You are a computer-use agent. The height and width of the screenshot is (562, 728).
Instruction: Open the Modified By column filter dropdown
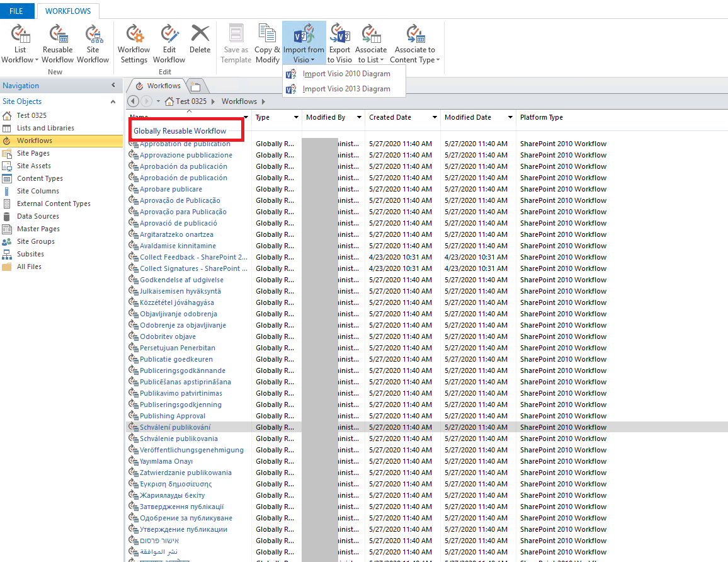pos(359,118)
